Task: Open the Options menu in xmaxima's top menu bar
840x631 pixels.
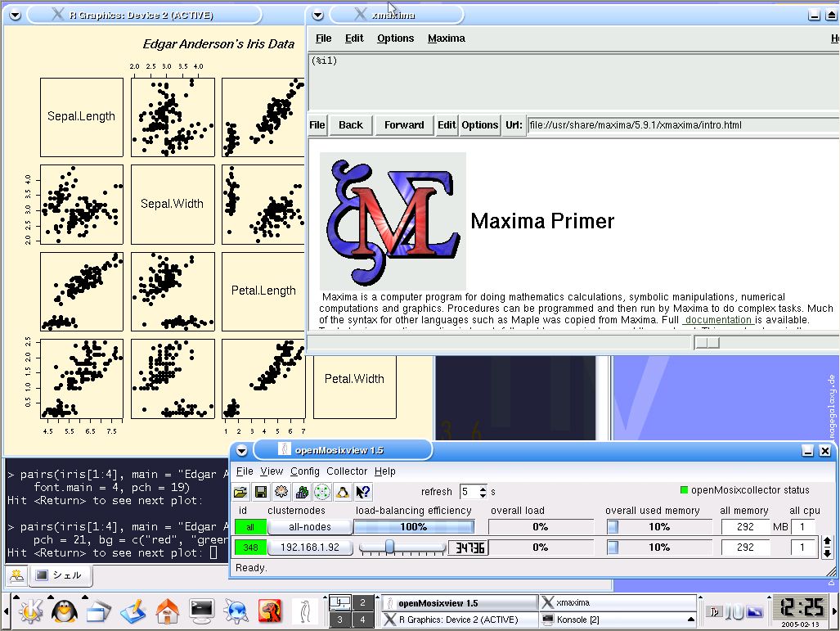Action: point(395,38)
